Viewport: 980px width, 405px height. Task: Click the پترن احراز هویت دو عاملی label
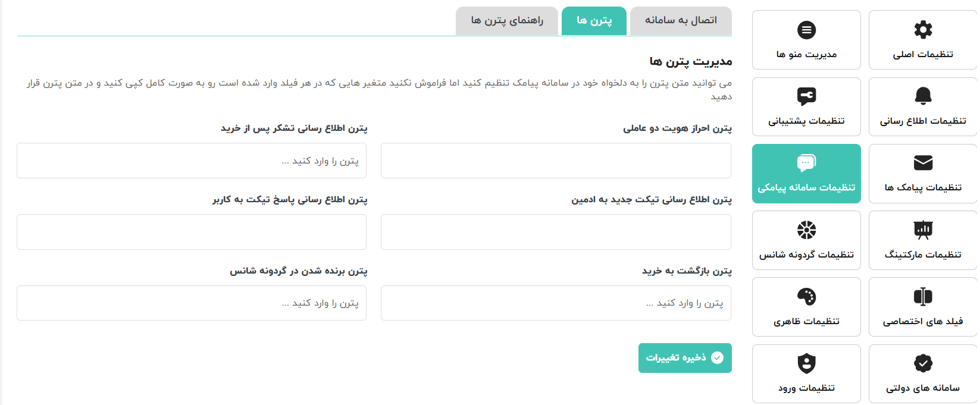[x=678, y=128]
